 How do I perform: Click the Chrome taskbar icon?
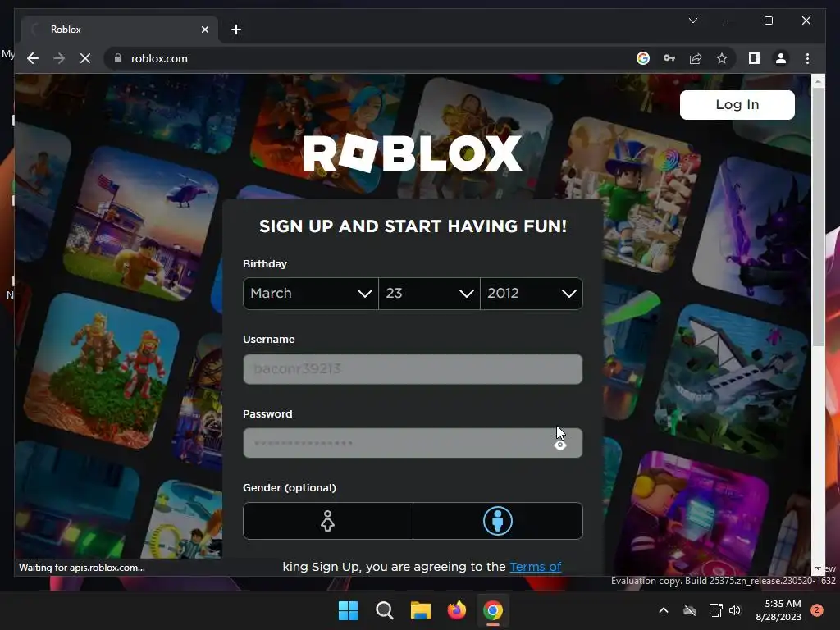493,610
